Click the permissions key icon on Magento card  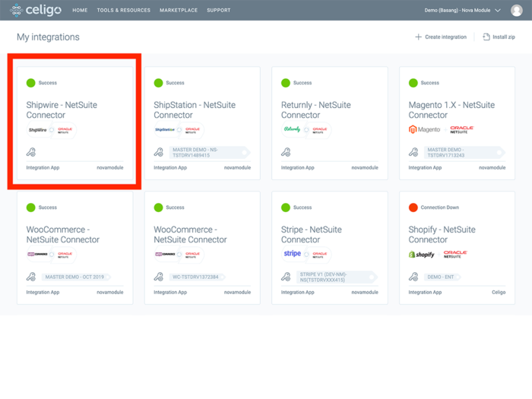[x=413, y=152]
